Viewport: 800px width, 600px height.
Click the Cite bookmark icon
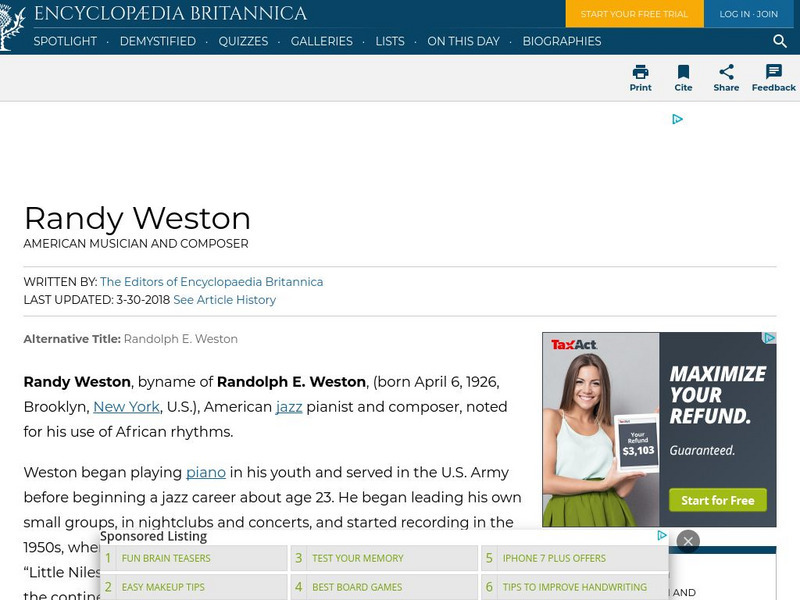tap(683, 72)
